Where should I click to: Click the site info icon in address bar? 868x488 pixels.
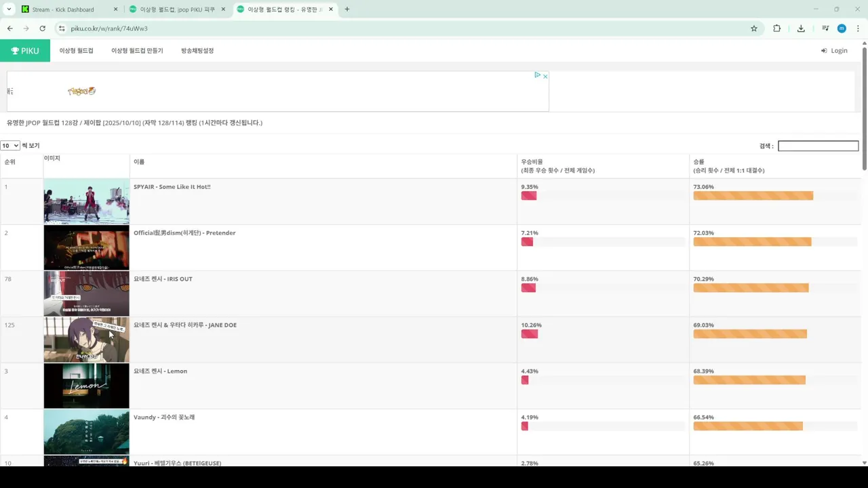click(61, 28)
